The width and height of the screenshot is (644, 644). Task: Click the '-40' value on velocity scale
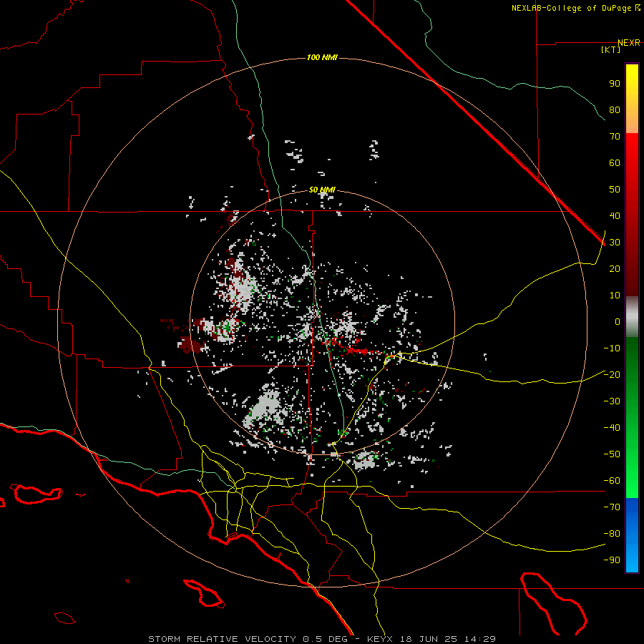click(612, 428)
